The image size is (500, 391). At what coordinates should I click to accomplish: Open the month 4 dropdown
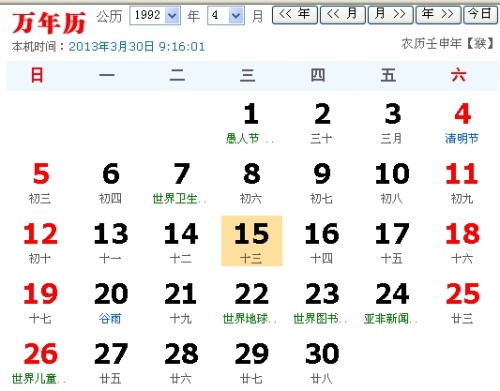(x=226, y=15)
